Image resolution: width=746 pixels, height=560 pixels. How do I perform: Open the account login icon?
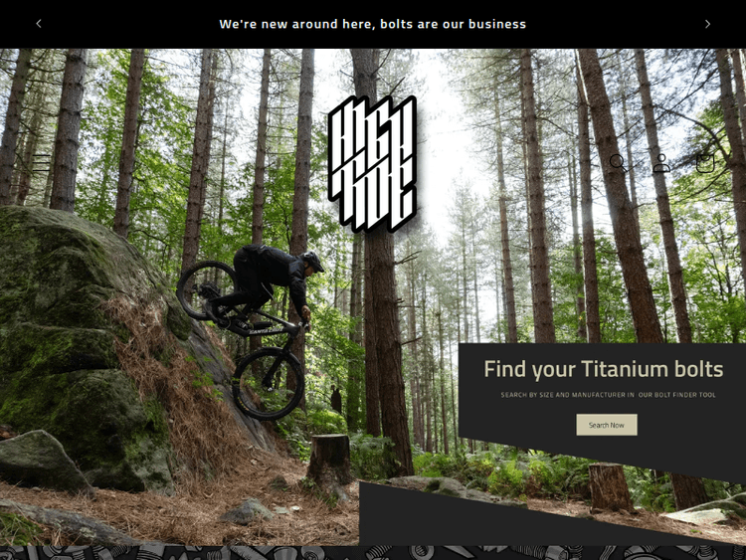[x=661, y=163]
